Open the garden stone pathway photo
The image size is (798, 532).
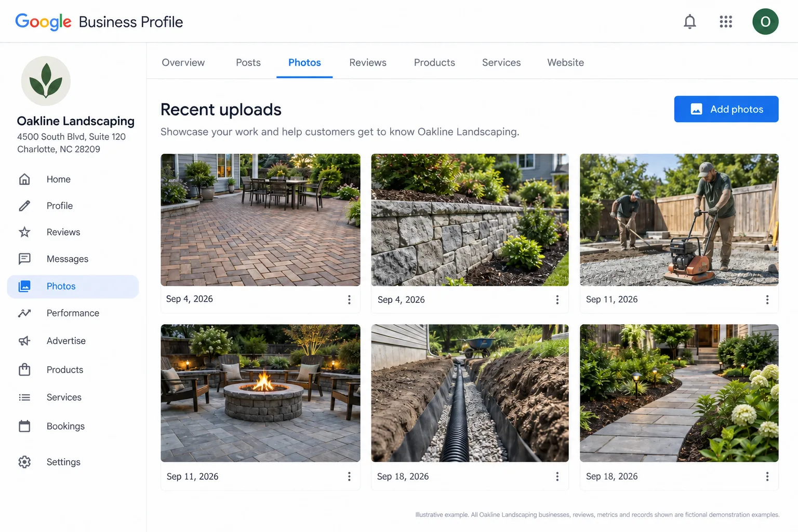coord(679,393)
